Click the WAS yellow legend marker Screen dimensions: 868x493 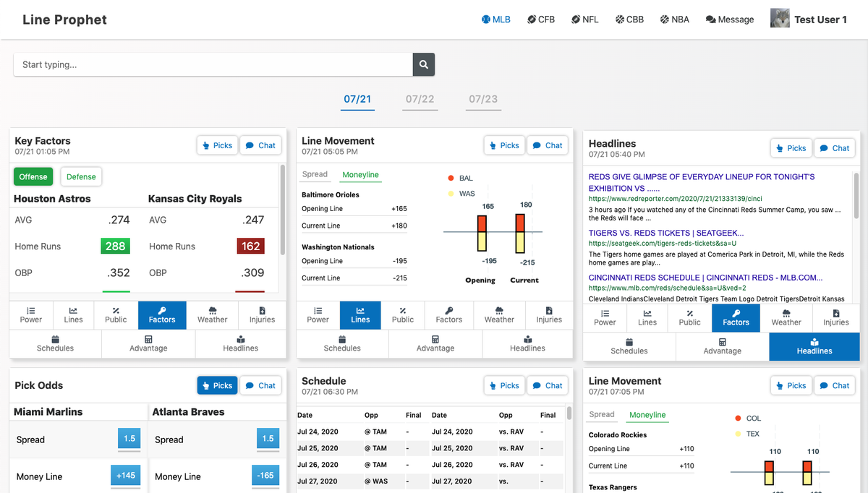pos(451,194)
